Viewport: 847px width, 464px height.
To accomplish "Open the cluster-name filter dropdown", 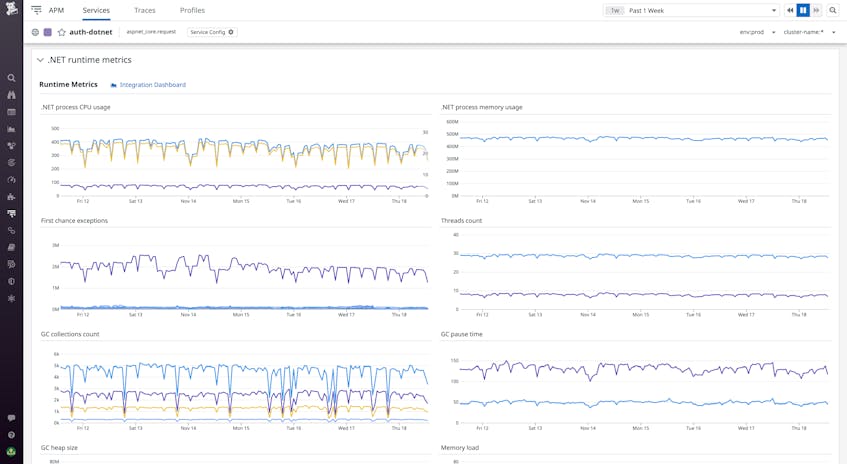I will [x=809, y=32].
